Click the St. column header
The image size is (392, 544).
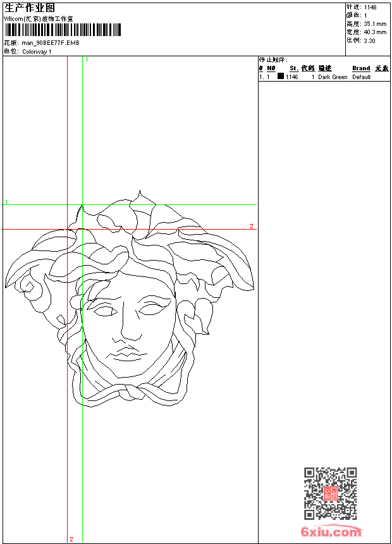[x=294, y=68]
